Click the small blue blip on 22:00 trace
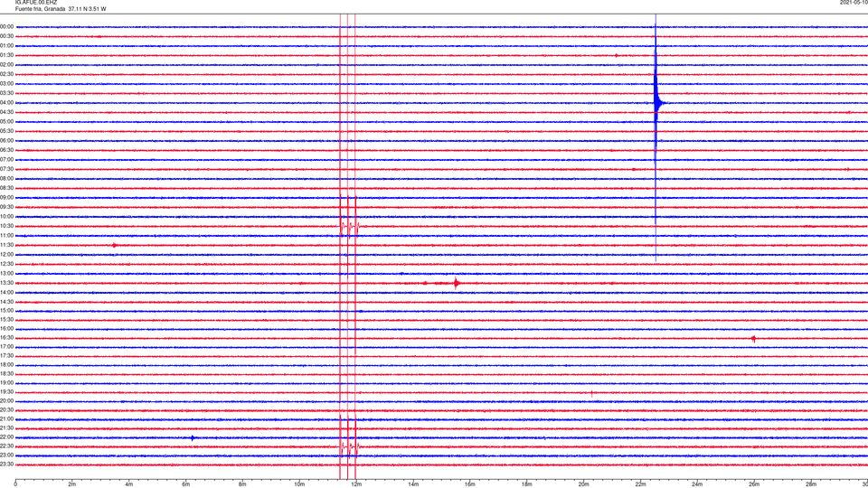 coord(193,437)
